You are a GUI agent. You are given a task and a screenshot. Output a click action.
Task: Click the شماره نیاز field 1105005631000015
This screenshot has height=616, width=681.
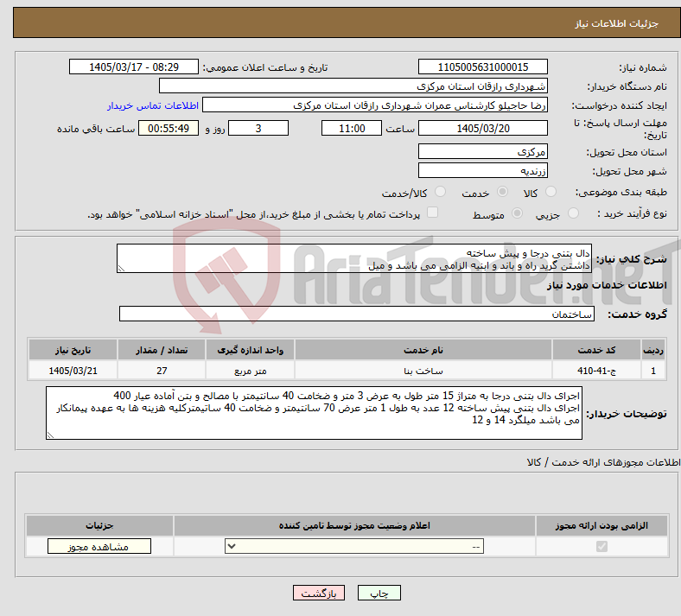pos(482,67)
